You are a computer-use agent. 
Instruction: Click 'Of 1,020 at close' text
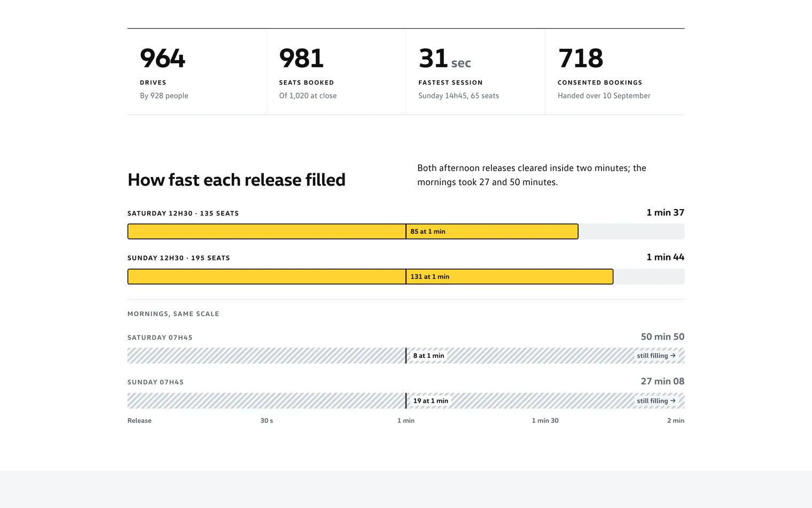[308, 96]
